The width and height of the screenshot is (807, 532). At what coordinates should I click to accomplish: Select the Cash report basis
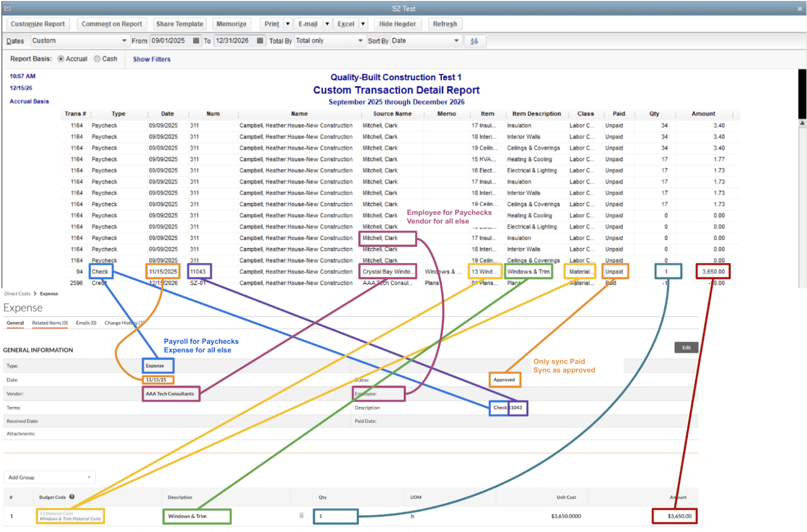point(97,58)
